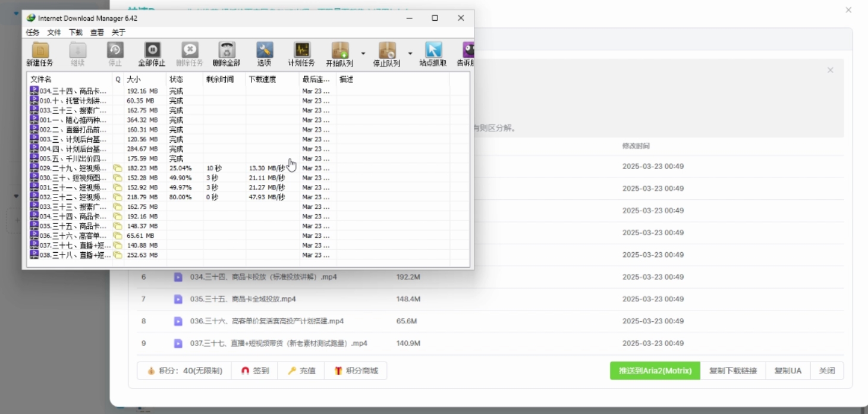This screenshot has width=868, height=414.
Task: Click the queue icon of row 031.三十一
Action: click(118, 187)
